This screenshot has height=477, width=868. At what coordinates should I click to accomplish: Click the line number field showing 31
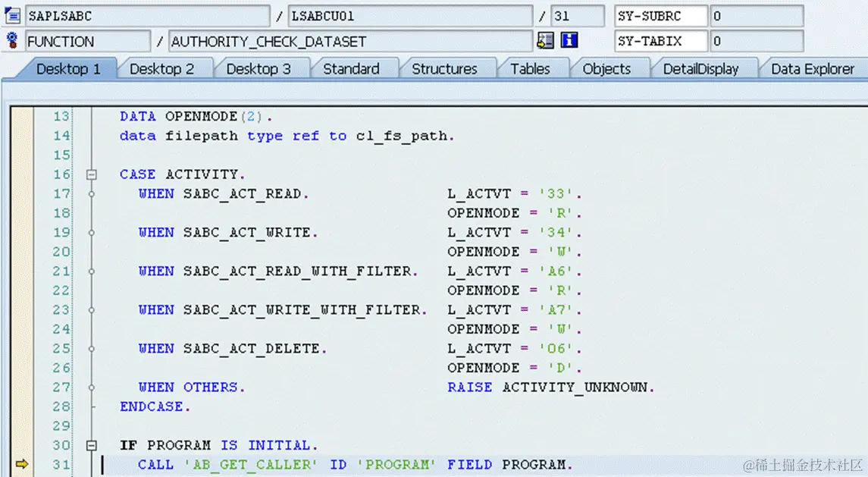pyautogui.click(x=578, y=16)
